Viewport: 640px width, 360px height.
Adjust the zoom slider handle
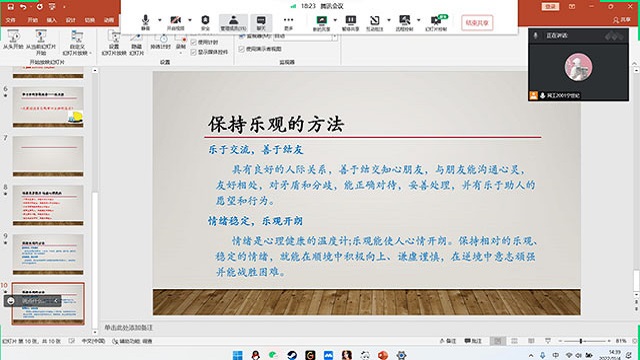[581, 341]
